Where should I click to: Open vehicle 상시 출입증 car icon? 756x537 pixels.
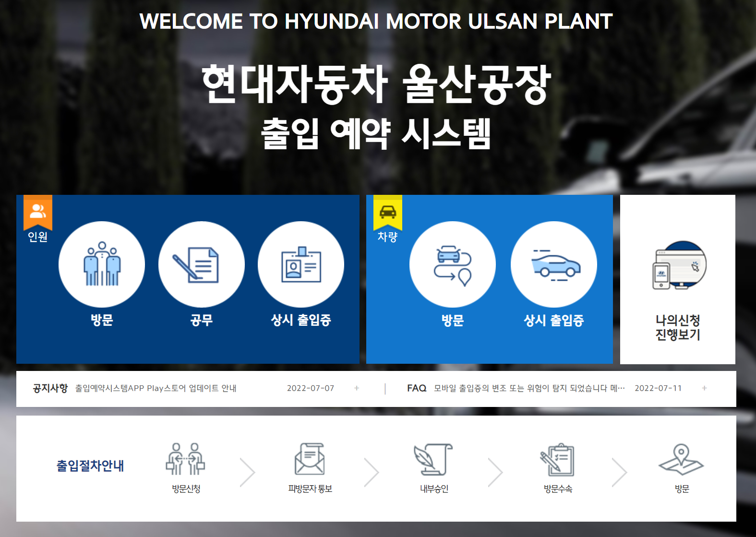click(x=554, y=264)
